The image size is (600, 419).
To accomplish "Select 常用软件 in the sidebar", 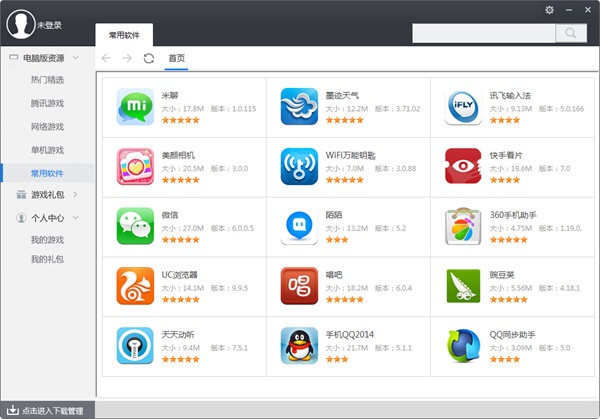I will (x=47, y=173).
